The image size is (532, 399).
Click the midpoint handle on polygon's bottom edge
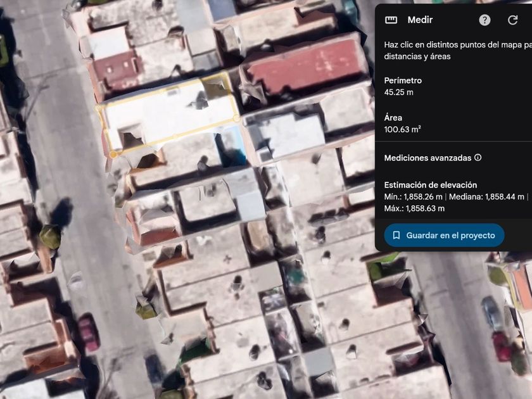(175, 137)
